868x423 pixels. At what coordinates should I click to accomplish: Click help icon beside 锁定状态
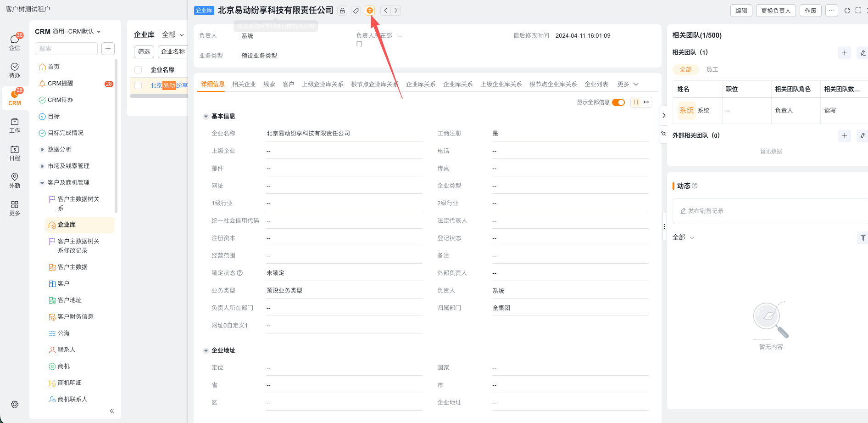(x=239, y=273)
